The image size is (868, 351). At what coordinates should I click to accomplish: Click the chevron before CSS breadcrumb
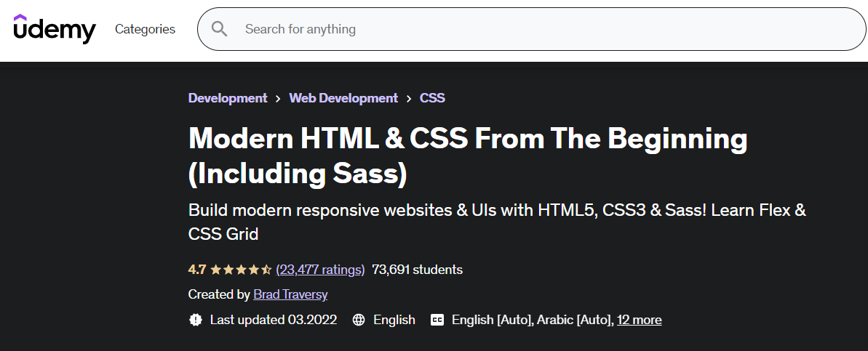coord(409,98)
